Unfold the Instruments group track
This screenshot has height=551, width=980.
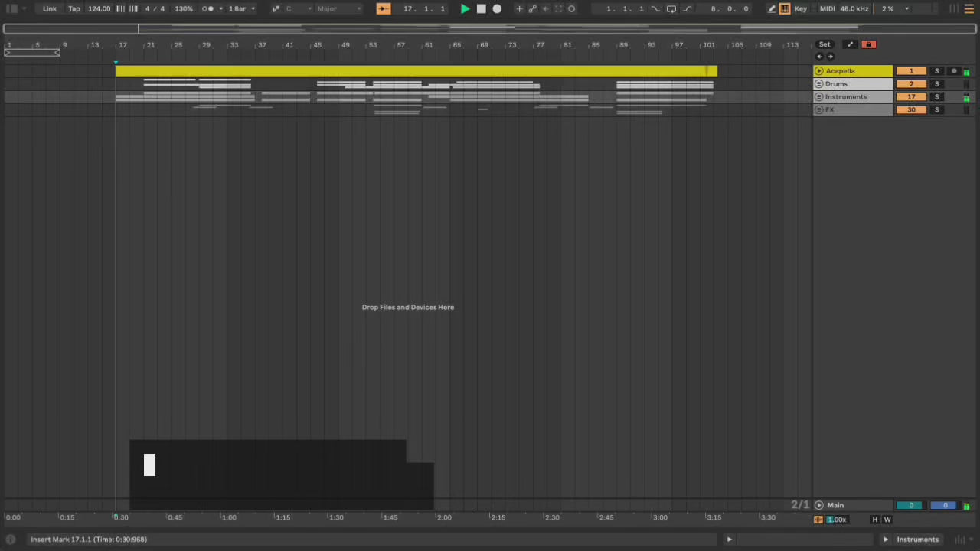(x=819, y=97)
